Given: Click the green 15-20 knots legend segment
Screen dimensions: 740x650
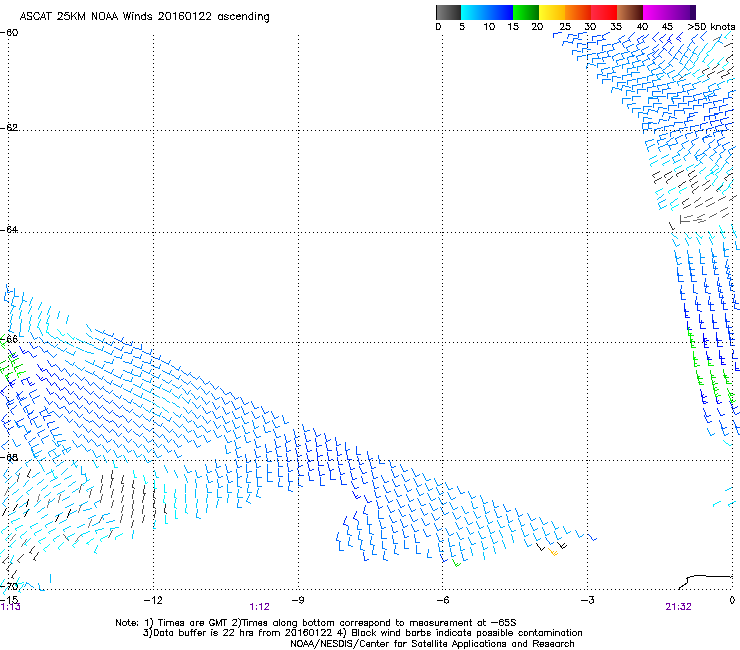Looking at the screenshot, I should (526, 12).
